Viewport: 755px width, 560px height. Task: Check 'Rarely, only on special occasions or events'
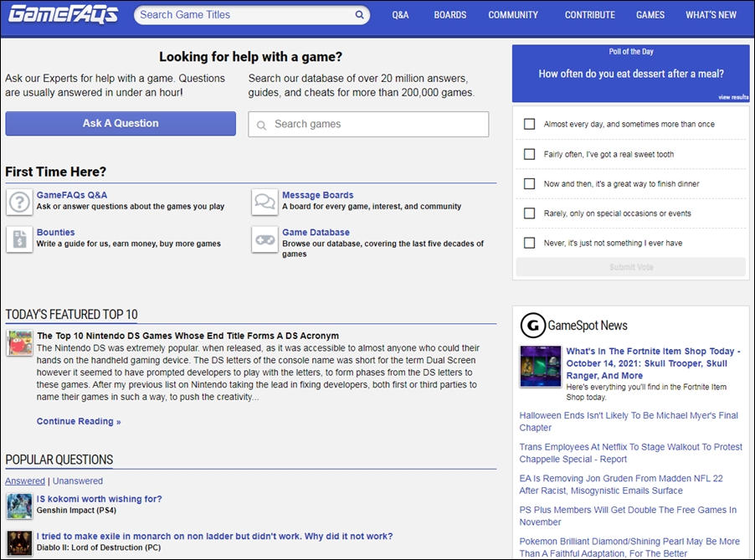(x=529, y=213)
